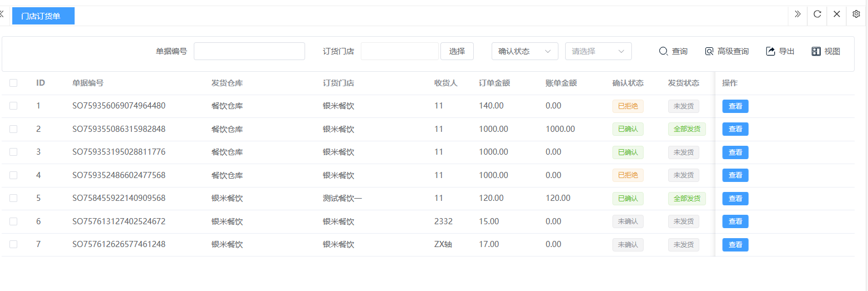Open settings gear in top-right corner
The height and width of the screenshot is (291, 868).
pos(856,14)
